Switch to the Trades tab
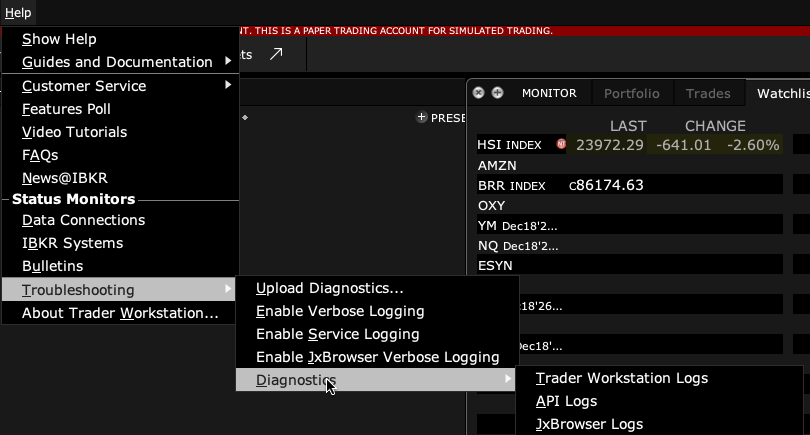This screenshot has height=435, width=810. [x=708, y=94]
